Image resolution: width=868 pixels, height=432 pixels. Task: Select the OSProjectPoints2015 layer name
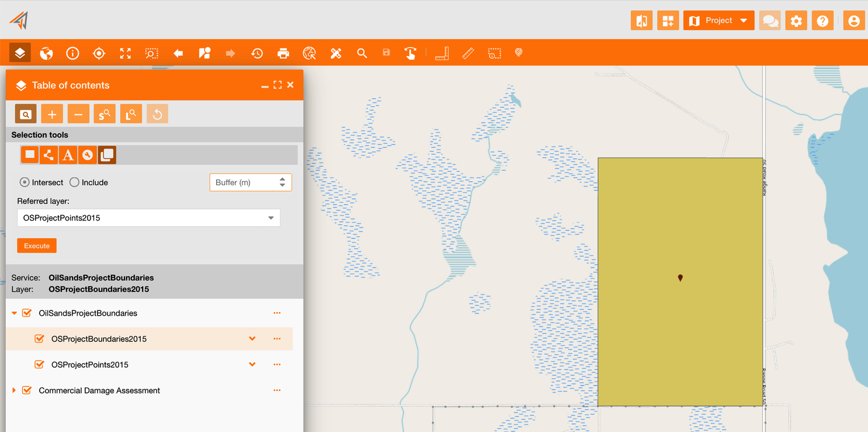tap(90, 365)
